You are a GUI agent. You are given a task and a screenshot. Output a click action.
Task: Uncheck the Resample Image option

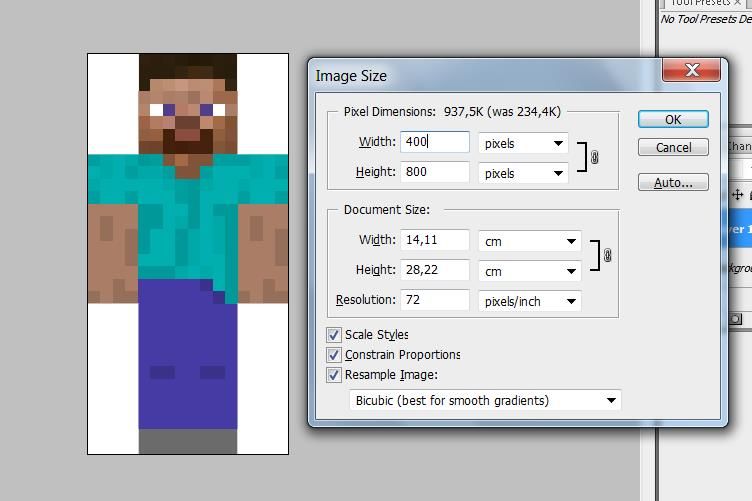[334, 375]
